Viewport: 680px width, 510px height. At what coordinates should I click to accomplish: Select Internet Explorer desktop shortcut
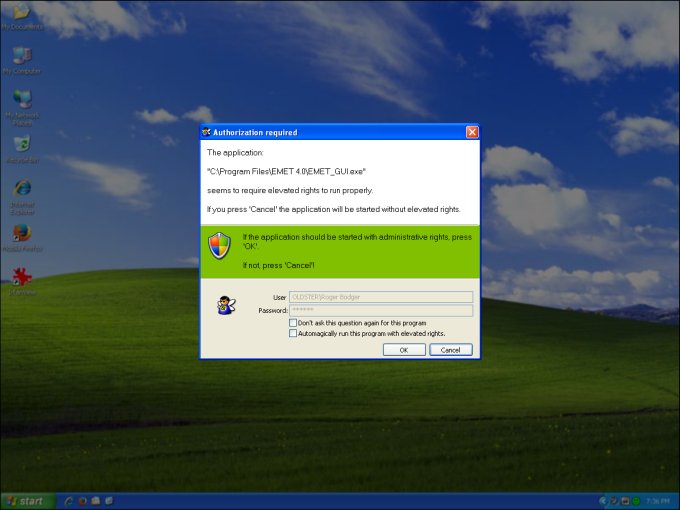click(x=21, y=190)
